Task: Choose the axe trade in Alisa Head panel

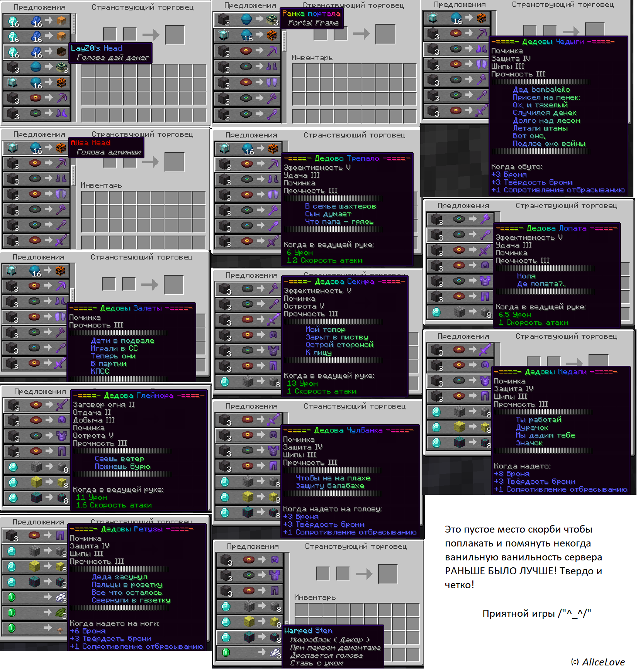Action: [36, 209]
